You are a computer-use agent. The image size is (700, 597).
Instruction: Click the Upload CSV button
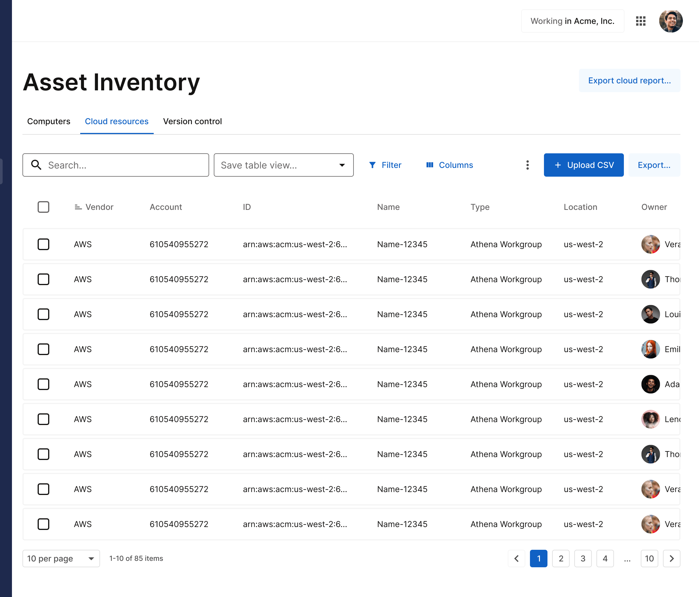tap(583, 165)
